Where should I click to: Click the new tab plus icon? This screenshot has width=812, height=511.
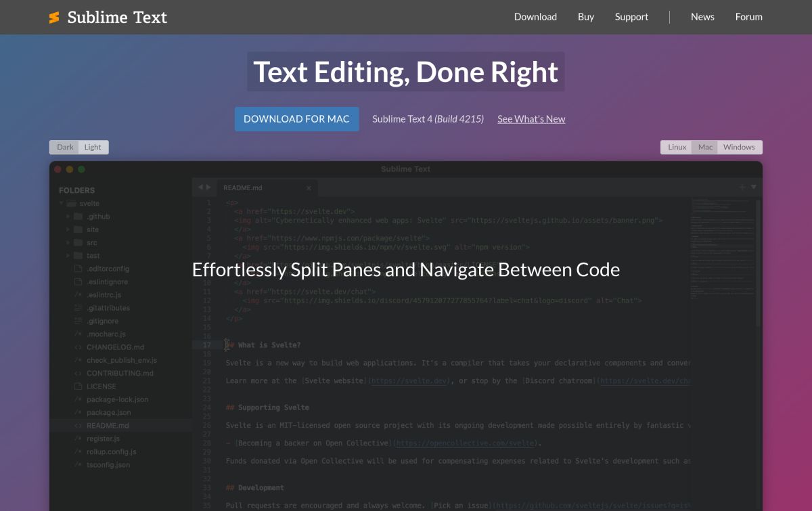coord(742,187)
